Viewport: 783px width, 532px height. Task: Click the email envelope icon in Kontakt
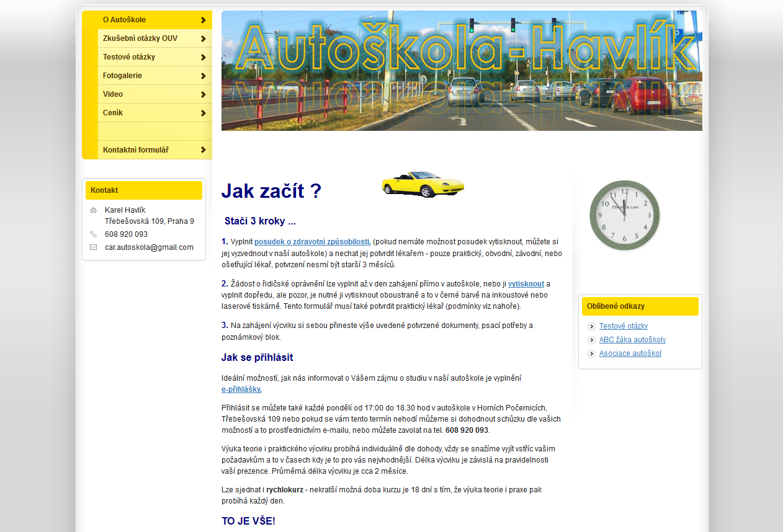point(93,247)
